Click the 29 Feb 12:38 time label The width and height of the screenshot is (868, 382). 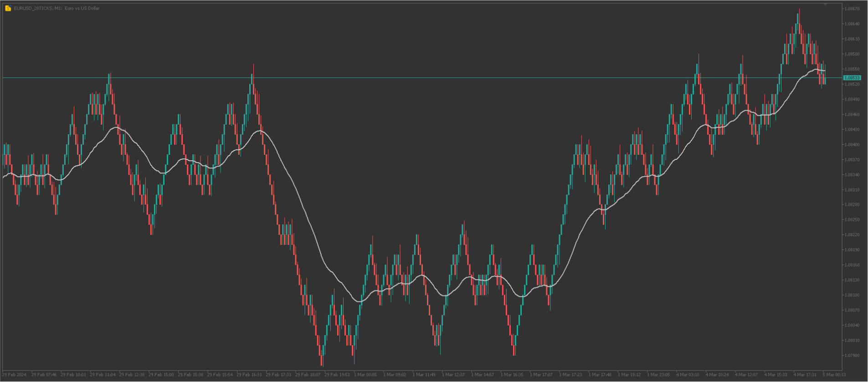pyautogui.click(x=132, y=375)
